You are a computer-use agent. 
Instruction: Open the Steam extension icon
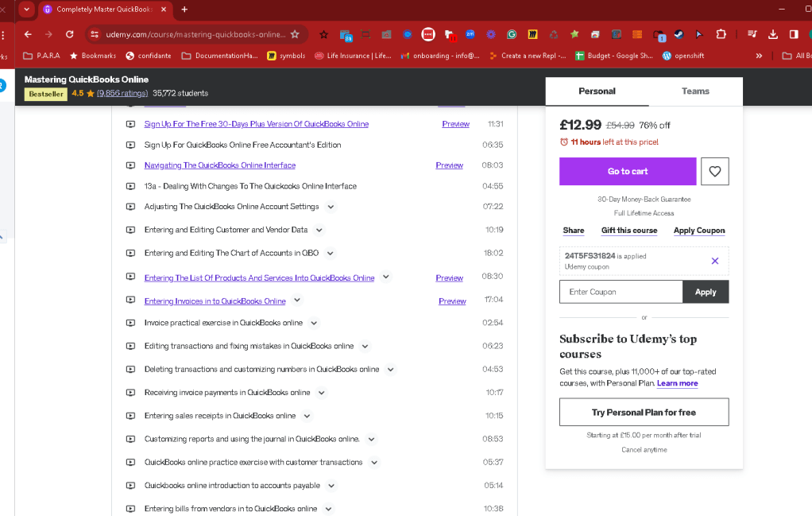[679, 34]
